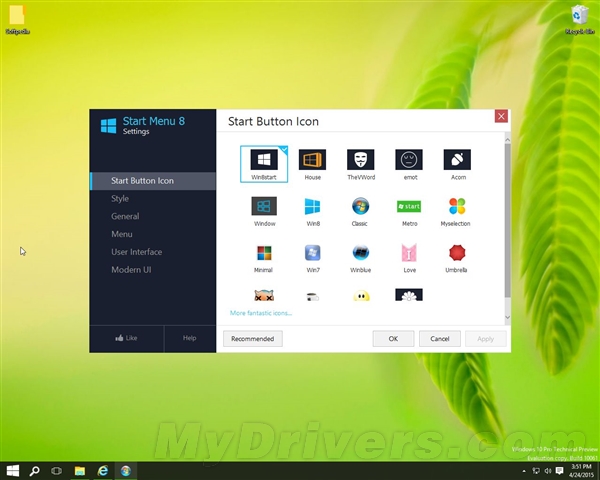Click the Apply button
Image resolution: width=600 pixels, height=480 pixels.
[486, 339]
